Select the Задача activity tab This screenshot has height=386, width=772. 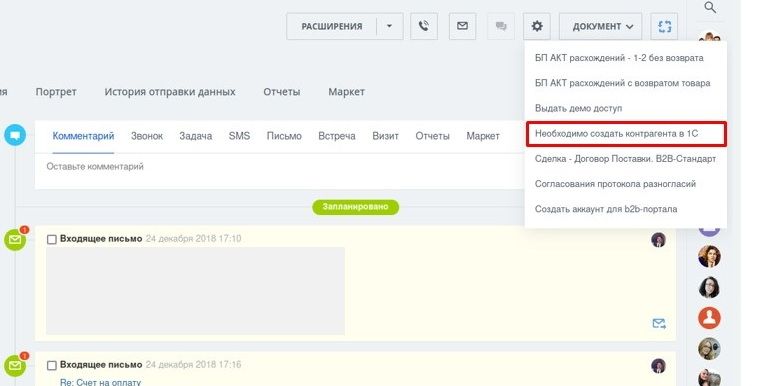point(195,136)
